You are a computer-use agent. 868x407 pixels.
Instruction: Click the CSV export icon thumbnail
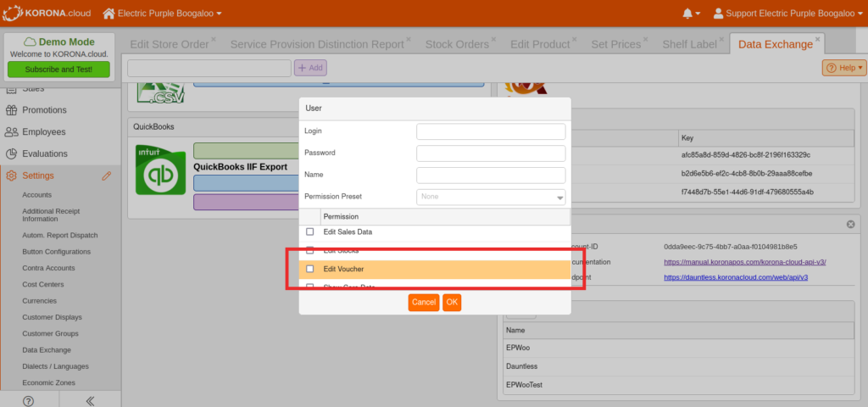click(160, 92)
